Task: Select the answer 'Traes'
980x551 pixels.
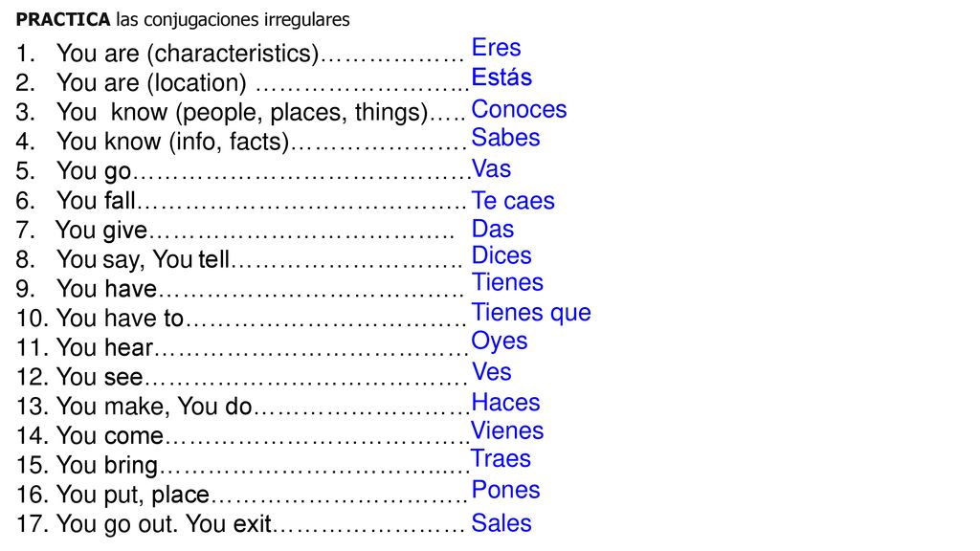Action: 501,458
